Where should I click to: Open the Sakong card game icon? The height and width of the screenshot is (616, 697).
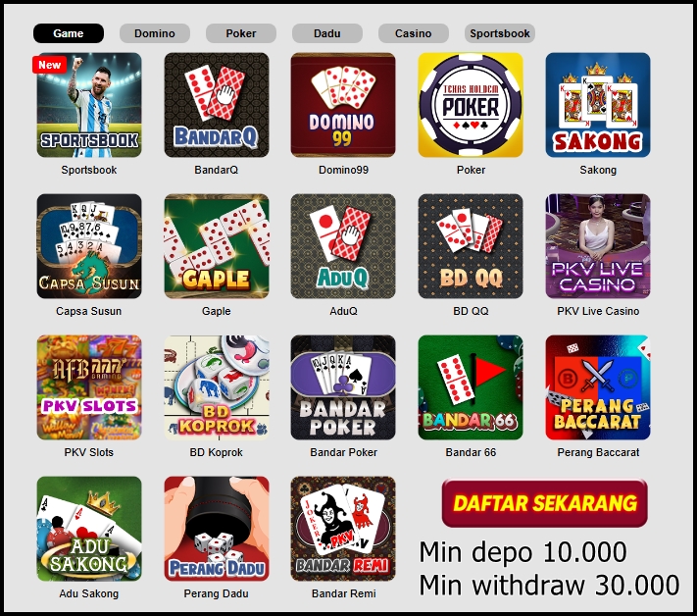tap(598, 105)
